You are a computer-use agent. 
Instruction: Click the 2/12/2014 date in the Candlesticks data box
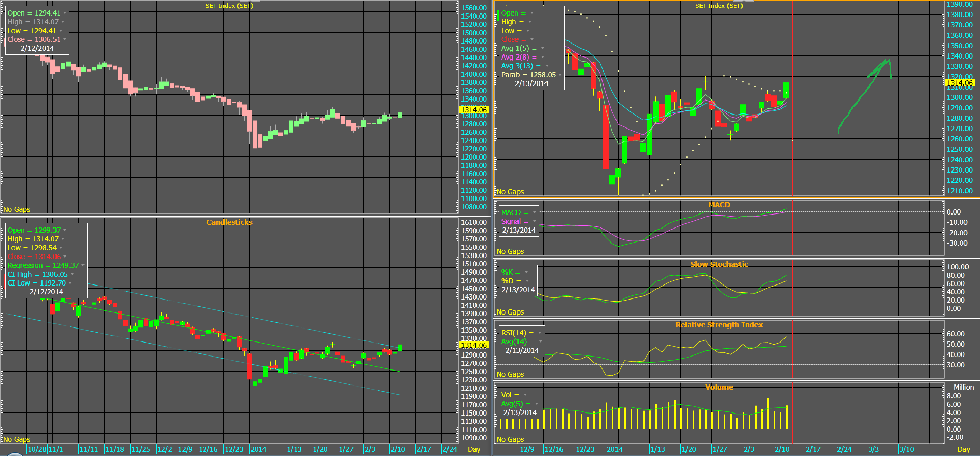[46, 292]
